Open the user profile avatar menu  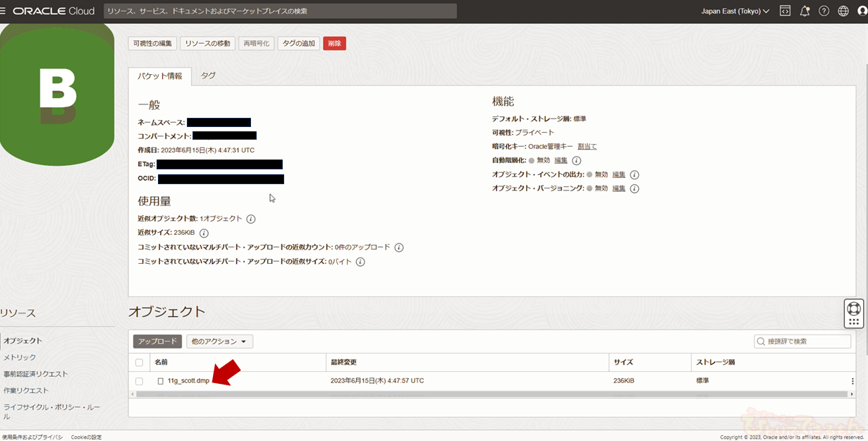pos(862,11)
